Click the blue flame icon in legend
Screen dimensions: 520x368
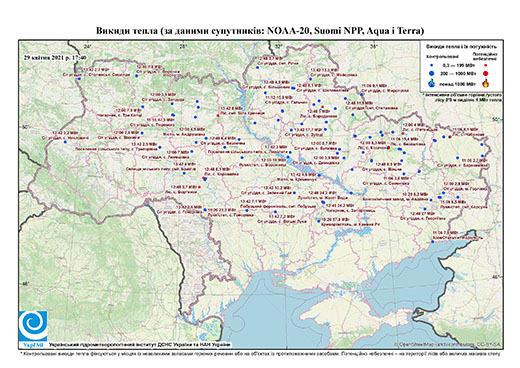(x=432, y=83)
